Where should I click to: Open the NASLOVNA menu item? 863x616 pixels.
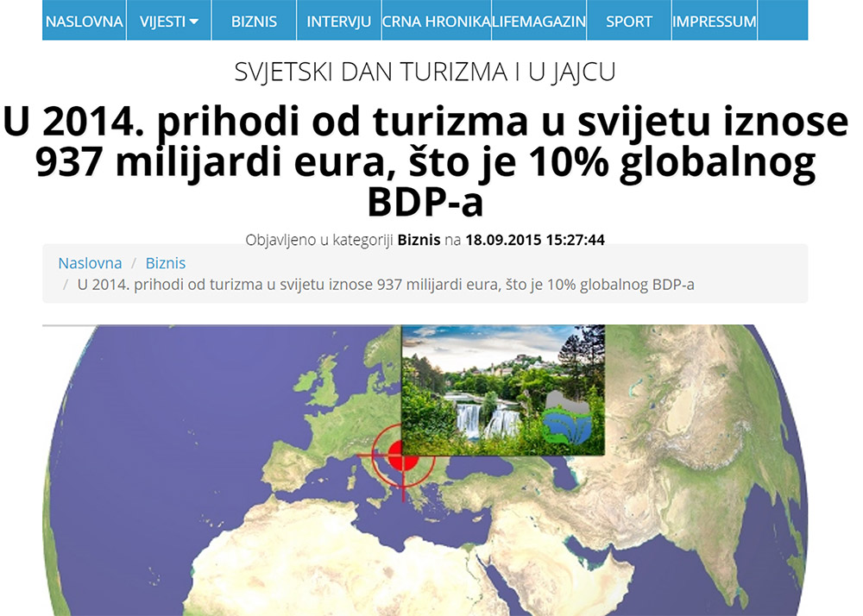point(85,21)
